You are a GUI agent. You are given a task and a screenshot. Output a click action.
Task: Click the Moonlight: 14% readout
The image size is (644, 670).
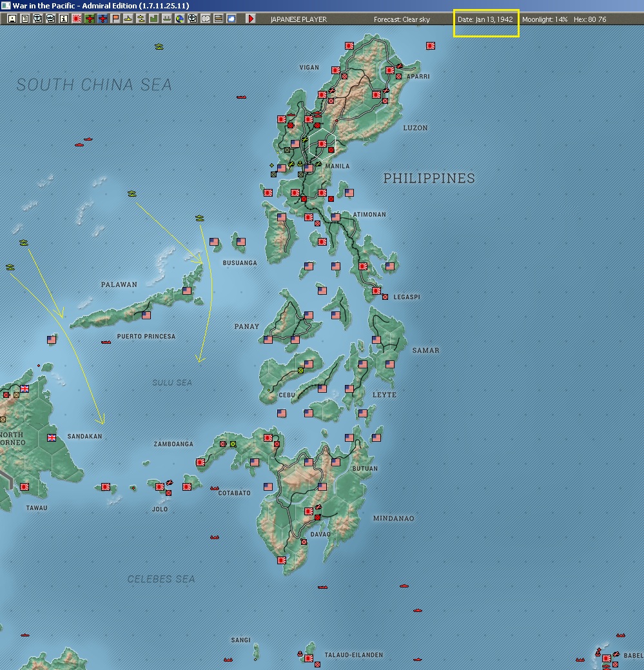click(x=545, y=19)
